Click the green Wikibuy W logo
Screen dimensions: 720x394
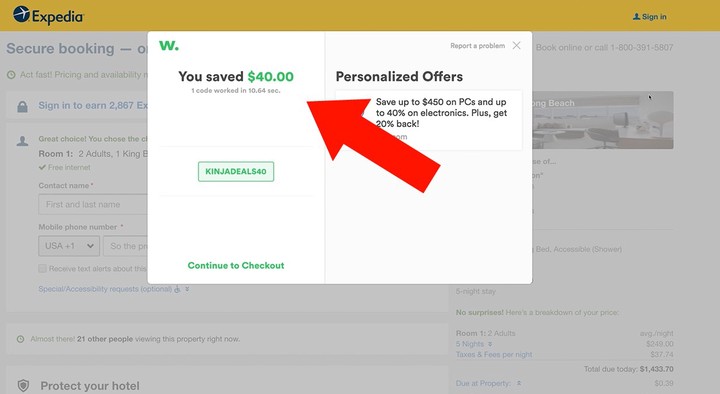[x=169, y=45]
